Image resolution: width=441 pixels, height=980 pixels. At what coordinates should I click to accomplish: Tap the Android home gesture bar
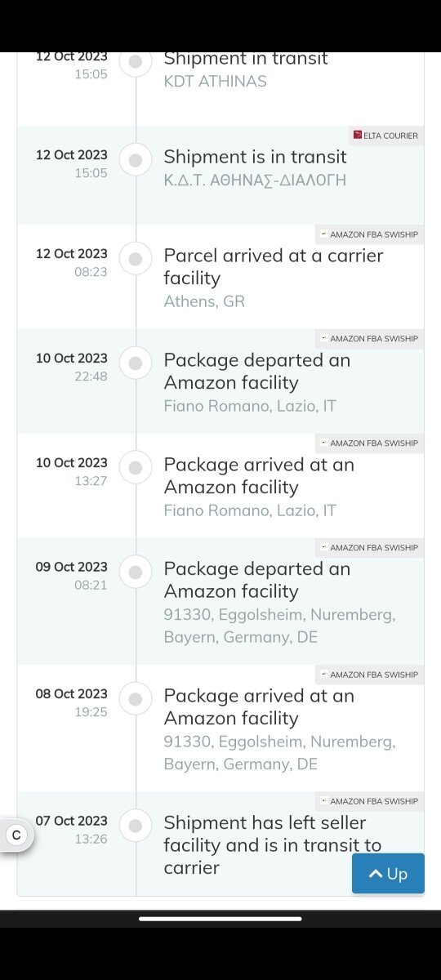pyautogui.click(x=220, y=919)
